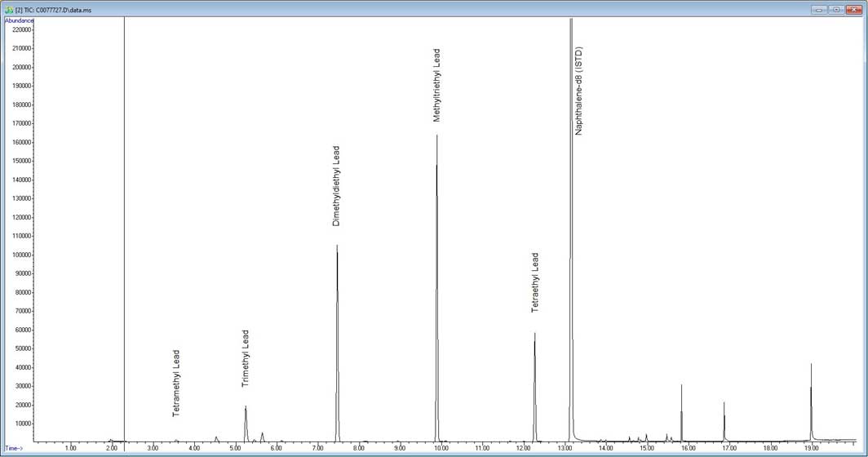868x457 pixels.
Task: Select the Trimethyl Lead peak label
Action: tap(246, 357)
